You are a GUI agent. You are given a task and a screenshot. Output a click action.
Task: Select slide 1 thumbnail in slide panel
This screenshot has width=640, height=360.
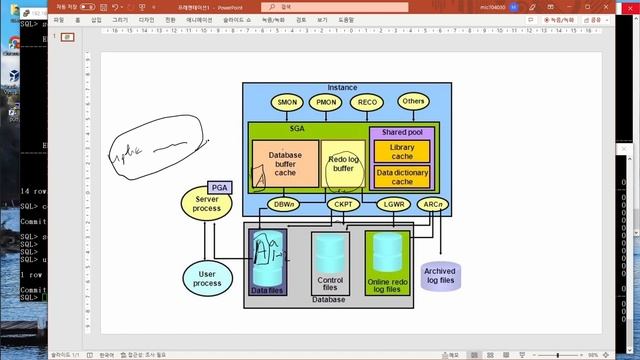[x=68, y=37]
